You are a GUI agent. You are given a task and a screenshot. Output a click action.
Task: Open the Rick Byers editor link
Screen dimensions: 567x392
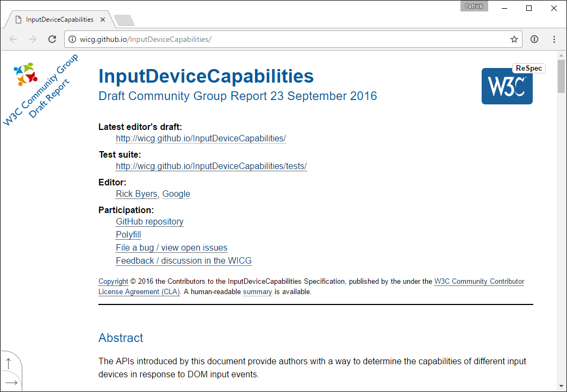point(136,194)
